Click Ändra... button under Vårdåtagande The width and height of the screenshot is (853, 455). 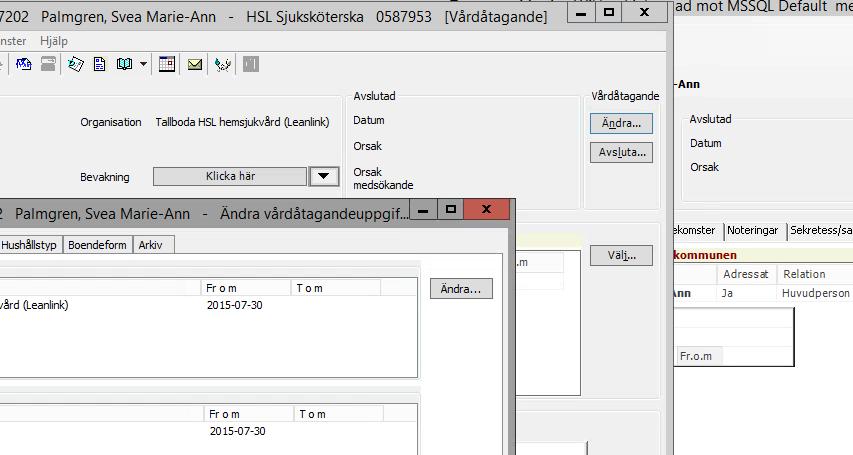click(x=621, y=124)
